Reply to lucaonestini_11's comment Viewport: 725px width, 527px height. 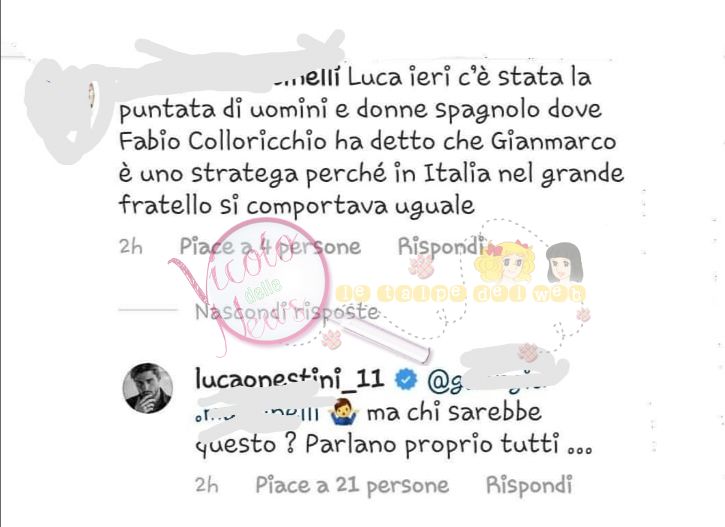529,485
